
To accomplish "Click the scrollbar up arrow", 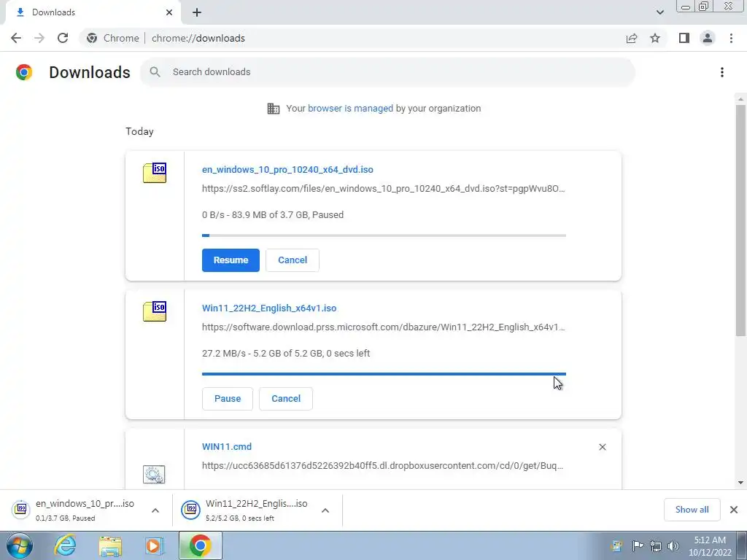I will [x=740, y=99].
